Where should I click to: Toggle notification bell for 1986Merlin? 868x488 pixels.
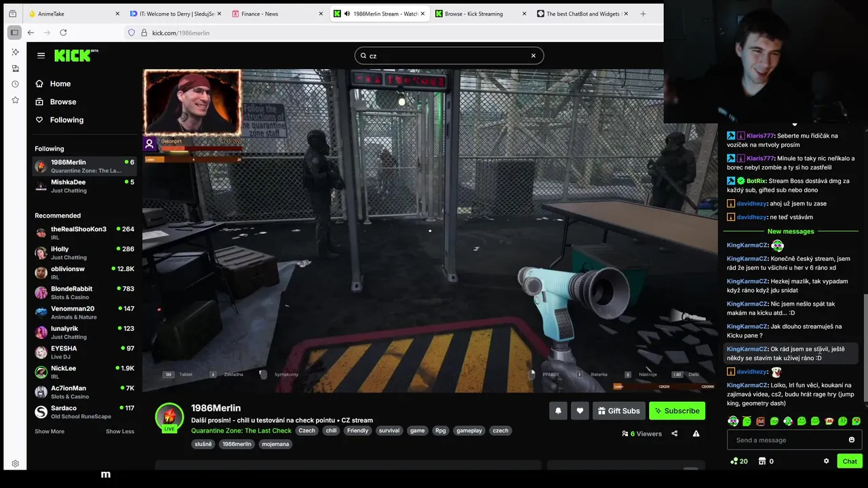click(558, 411)
